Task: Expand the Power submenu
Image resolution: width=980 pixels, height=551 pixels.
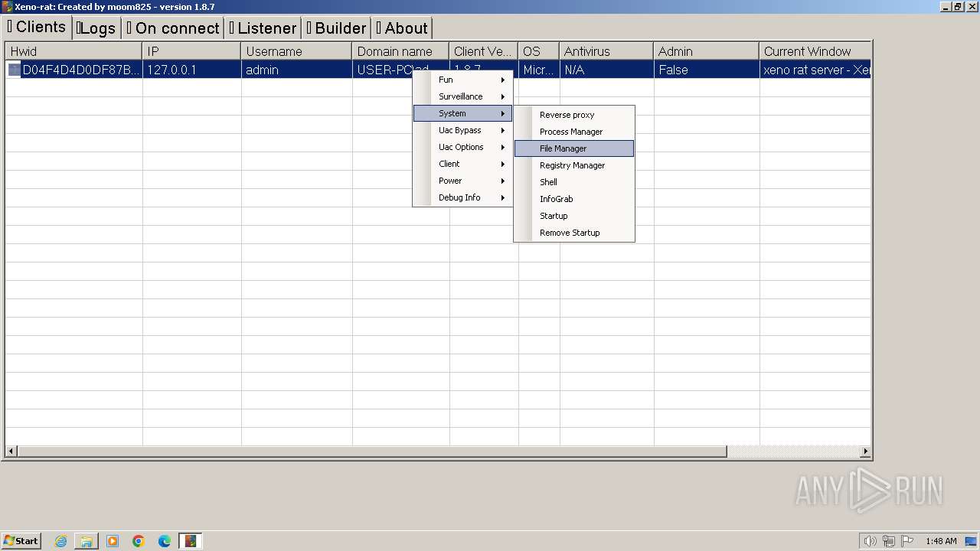Action: tap(462, 181)
